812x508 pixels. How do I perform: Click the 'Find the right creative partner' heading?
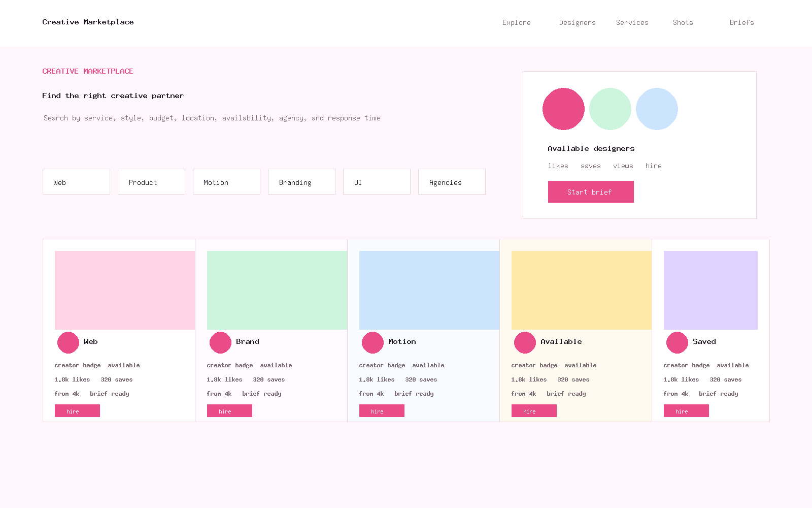(x=113, y=96)
